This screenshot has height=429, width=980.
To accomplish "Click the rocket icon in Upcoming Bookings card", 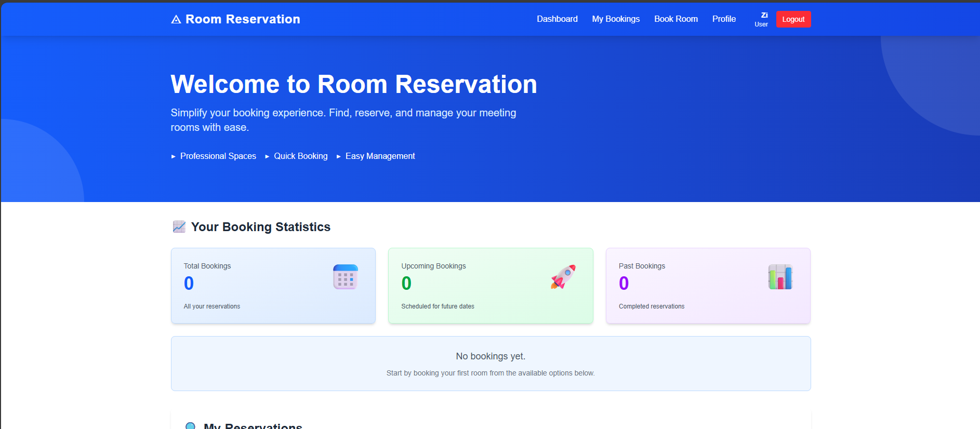I will click(563, 277).
